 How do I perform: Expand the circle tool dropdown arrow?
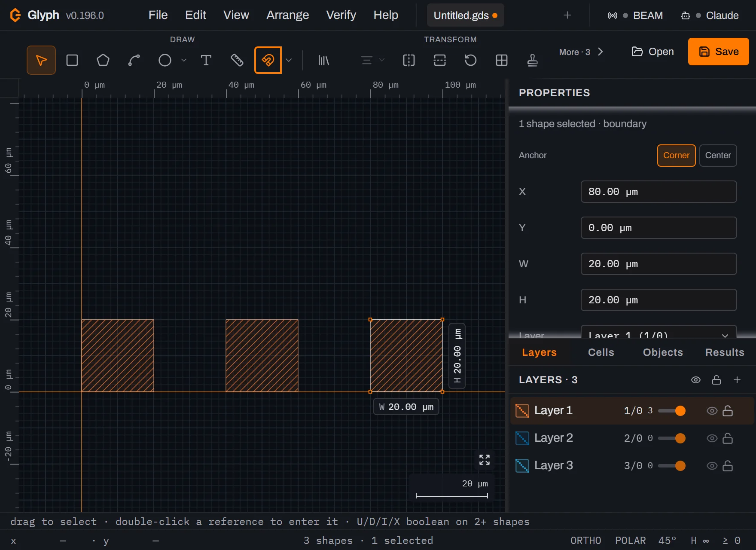pyautogui.click(x=184, y=60)
